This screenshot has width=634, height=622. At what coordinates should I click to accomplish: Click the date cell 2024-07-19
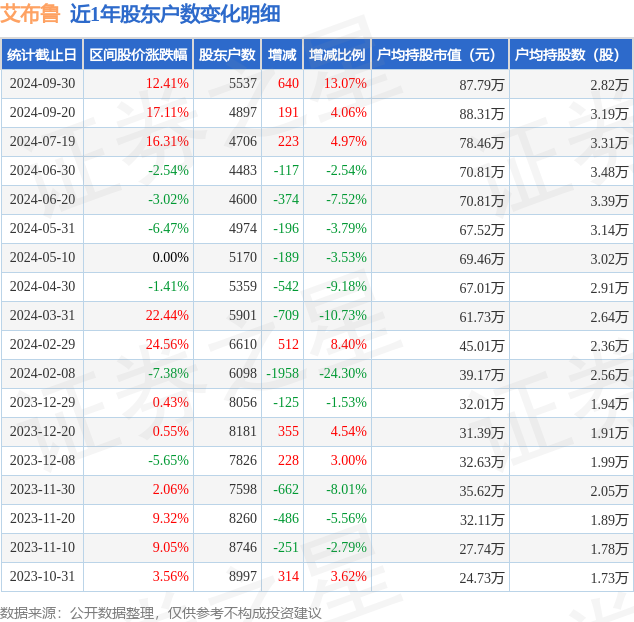[42, 142]
